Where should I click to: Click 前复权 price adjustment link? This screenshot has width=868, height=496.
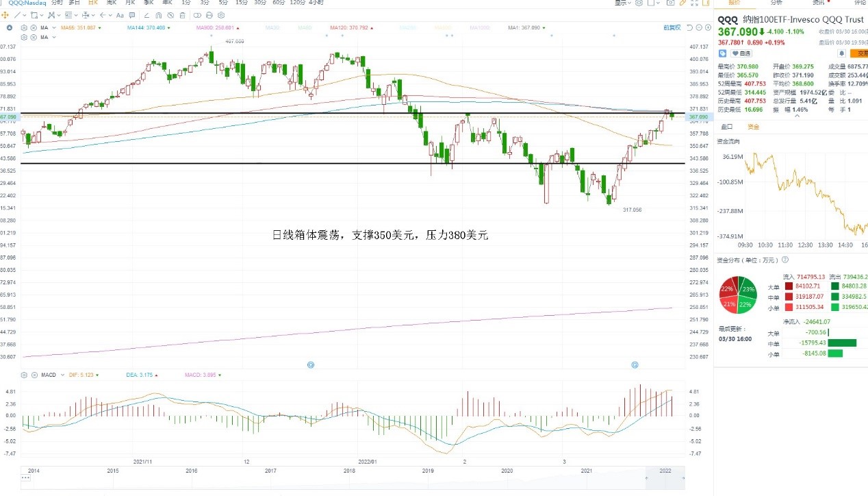(672, 27)
